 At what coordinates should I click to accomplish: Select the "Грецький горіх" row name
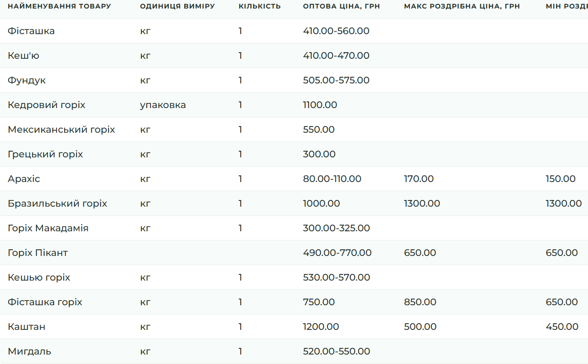tap(45, 154)
